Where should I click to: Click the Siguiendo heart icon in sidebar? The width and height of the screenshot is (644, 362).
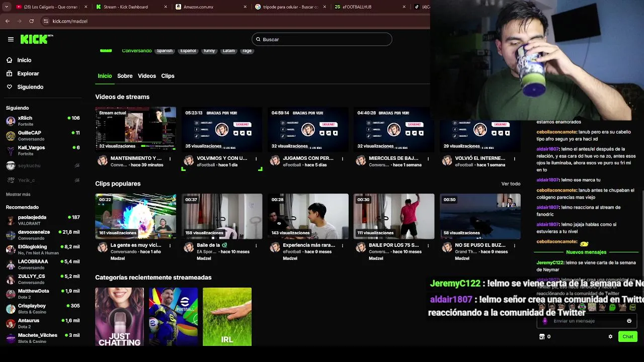click(9, 87)
